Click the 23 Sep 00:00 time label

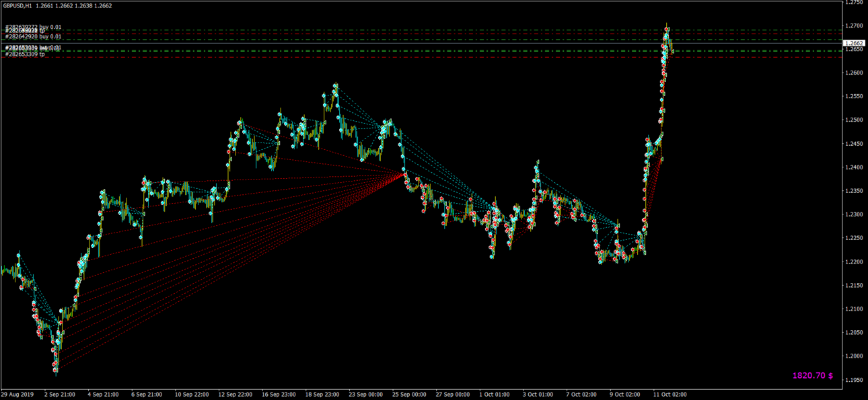[x=366, y=395]
